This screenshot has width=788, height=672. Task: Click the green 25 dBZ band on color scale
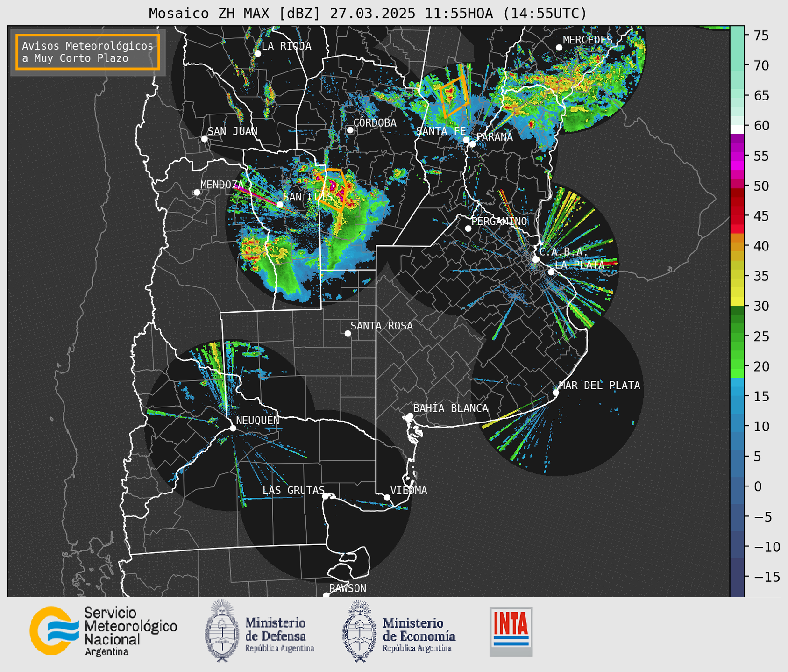coord(737,336)
